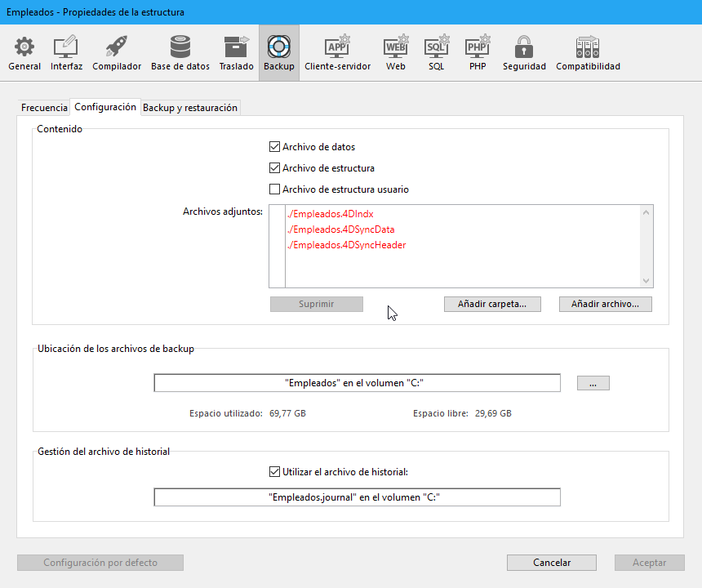Go to Base de datos settings

pyautogui.click(x=180, y=53)
